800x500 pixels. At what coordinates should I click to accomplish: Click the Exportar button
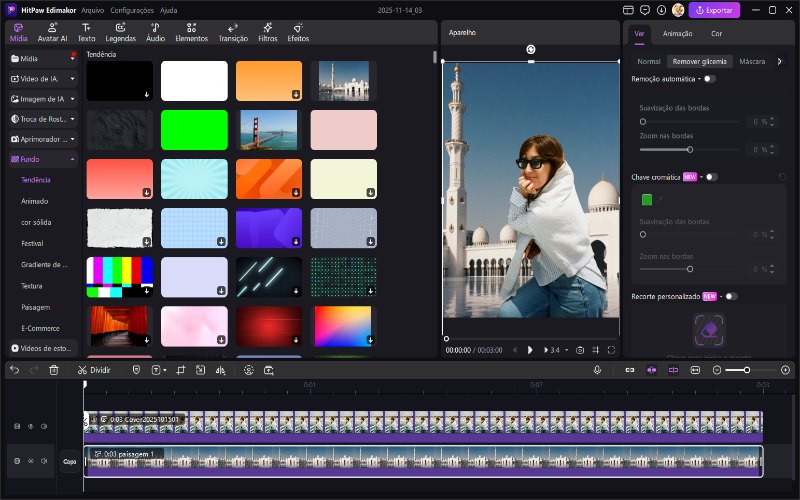(714, 10)
